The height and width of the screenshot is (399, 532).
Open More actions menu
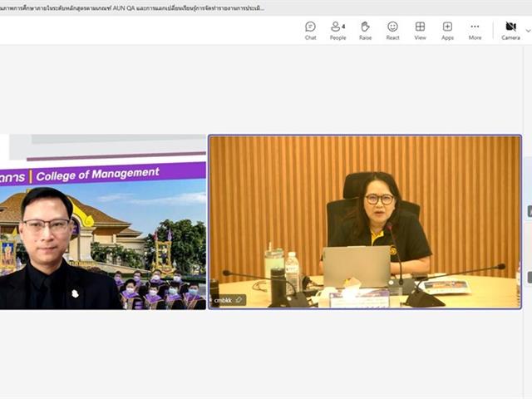475,30
